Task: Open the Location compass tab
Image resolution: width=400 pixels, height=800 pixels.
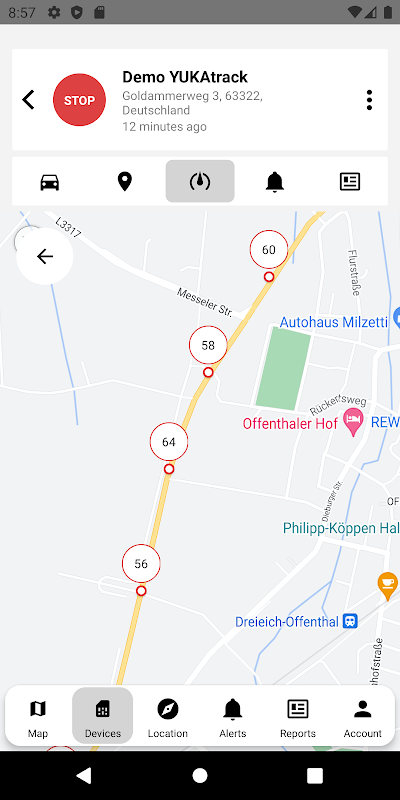Action: (168, 719)
